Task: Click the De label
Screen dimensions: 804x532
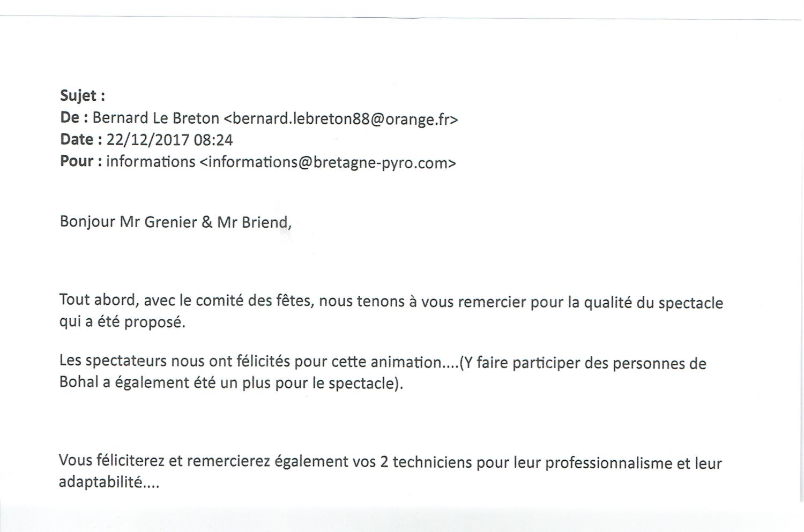Action: 74,117
